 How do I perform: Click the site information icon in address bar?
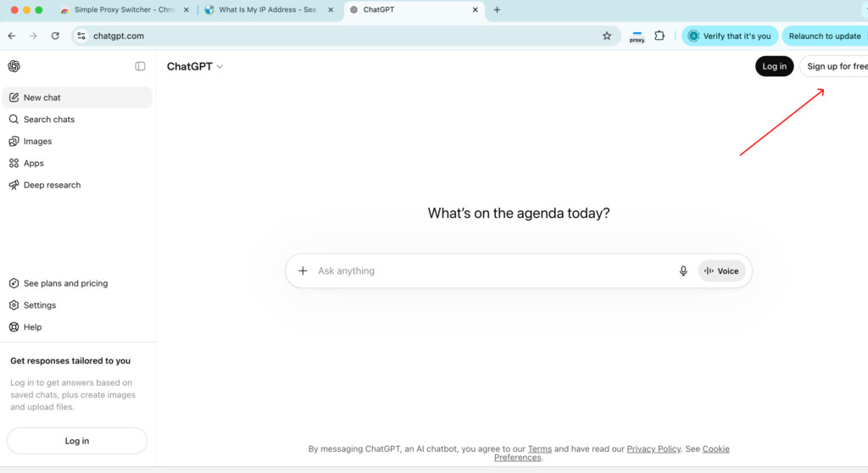click(x=81, y=36)
